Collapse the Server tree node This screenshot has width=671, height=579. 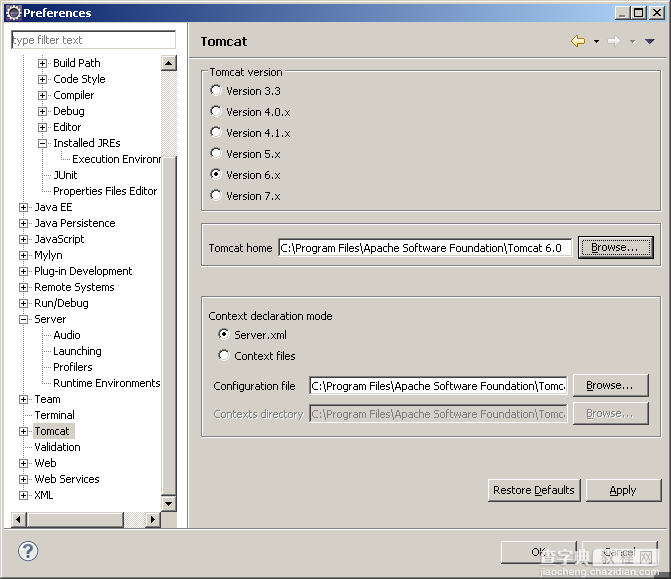pos(24,319)
